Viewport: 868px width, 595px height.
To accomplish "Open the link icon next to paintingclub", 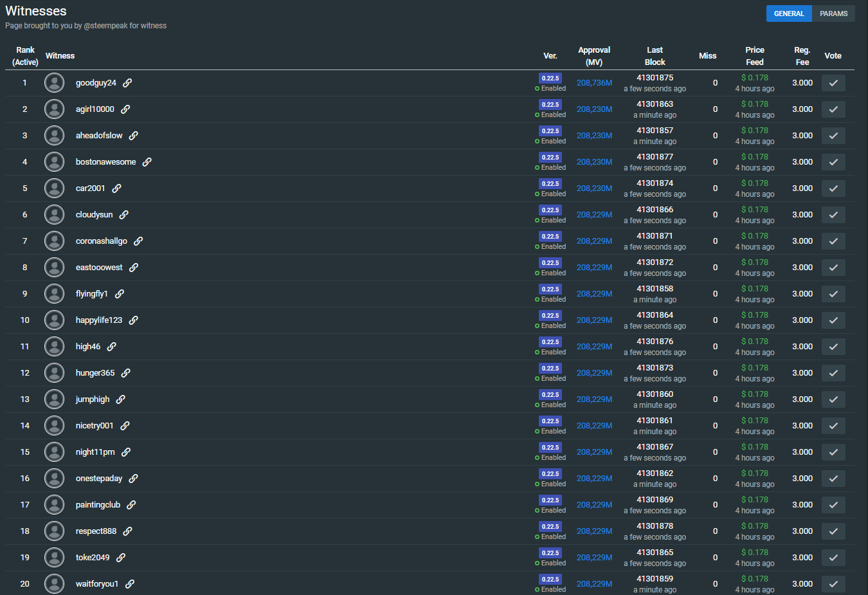I will coord(131,505).
